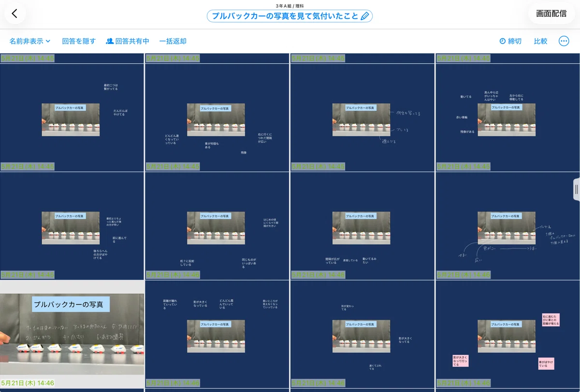The image size is (580, 392).
Task: Open answer card with 間隔が広がっている note
Action: click(x=362, y=226)
